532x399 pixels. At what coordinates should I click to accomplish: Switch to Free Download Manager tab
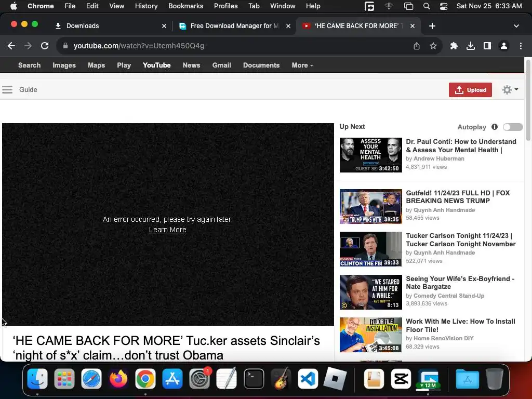tap(234, 26)
